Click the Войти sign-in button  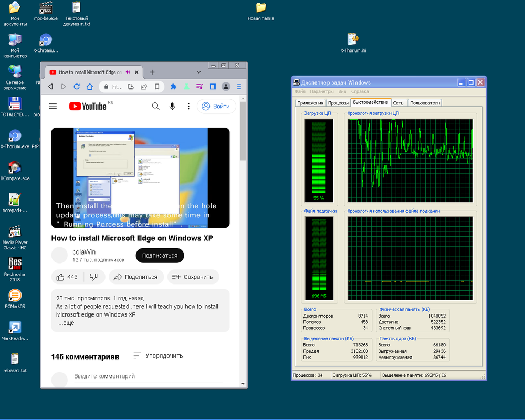tap(216, 106)
